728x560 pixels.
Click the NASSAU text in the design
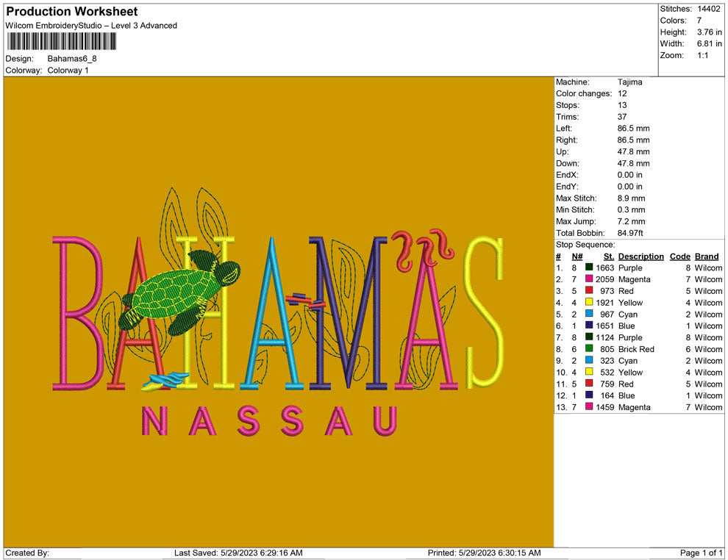(x=269, y=420)
